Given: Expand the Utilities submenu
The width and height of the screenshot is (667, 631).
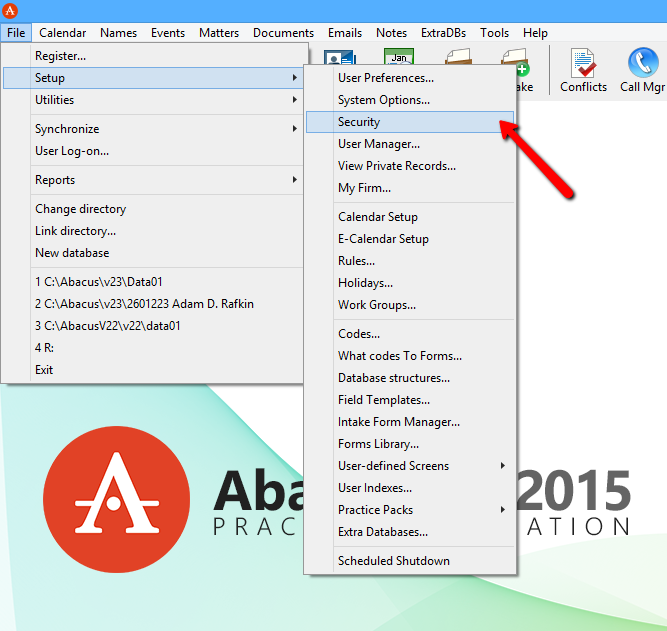Looking at the screenshot, I should click(x=153, y=100).
